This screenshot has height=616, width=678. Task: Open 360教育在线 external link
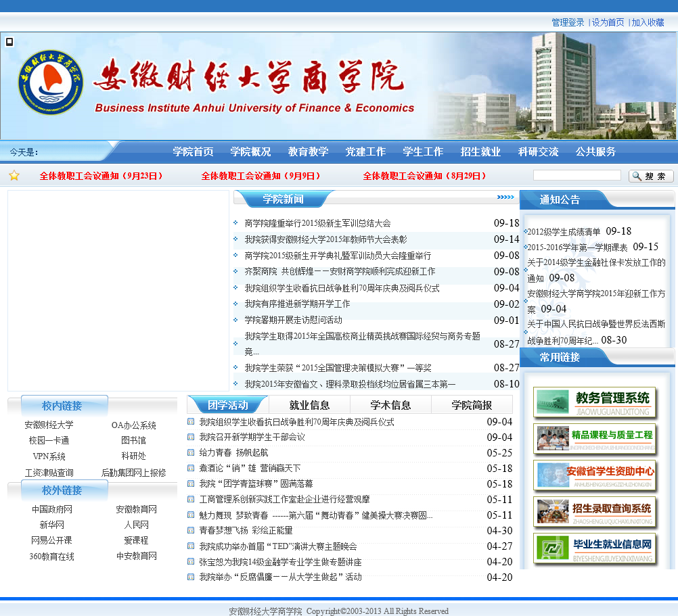[52, 556]
